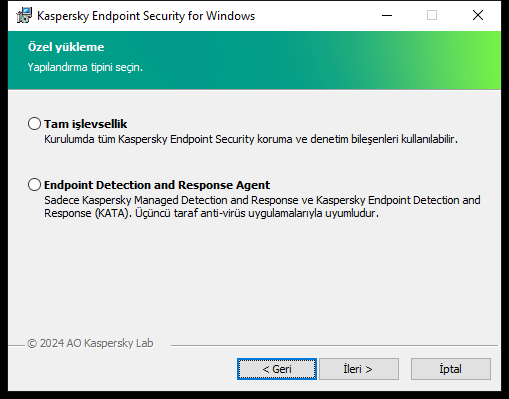
Task: Click the description starting 'Kurulumda tüm Kaspersky'
Action: click(251, 139)
